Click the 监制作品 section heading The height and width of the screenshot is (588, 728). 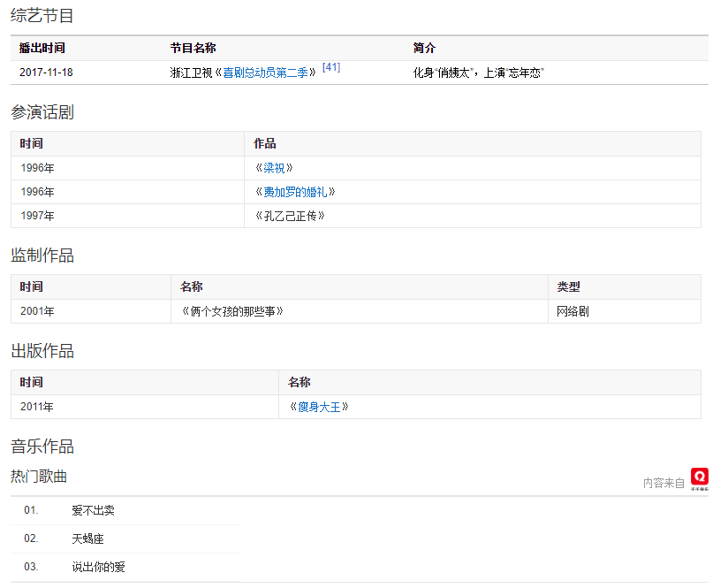42,256
